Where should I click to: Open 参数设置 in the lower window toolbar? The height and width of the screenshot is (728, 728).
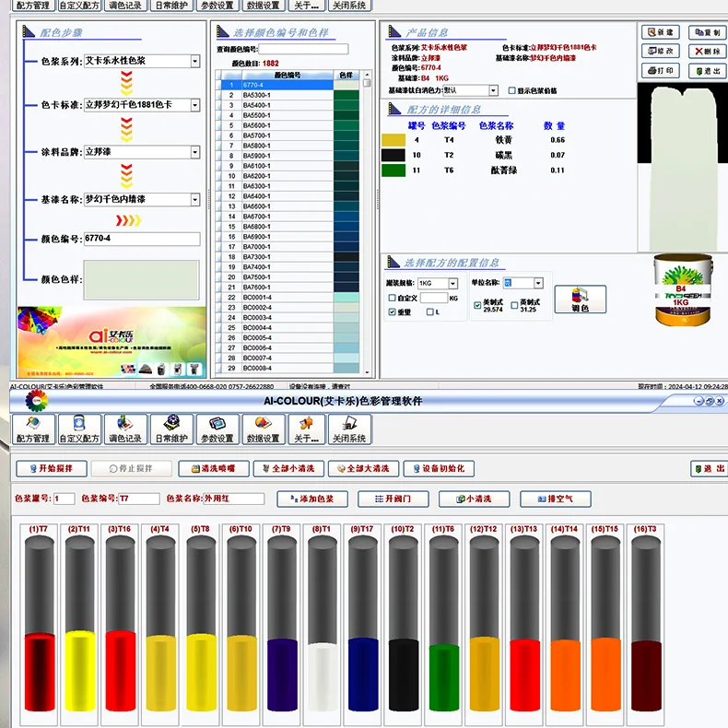click(217, 429)
